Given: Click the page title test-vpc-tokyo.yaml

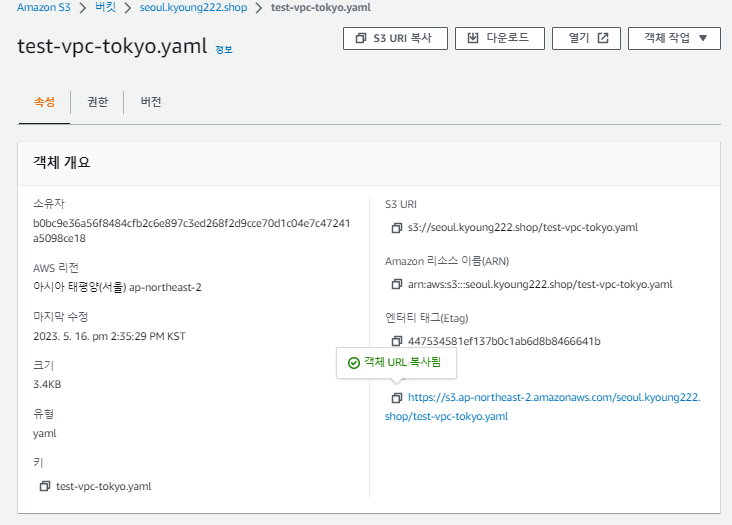Looking at the screenshot, I should pyautogui.click(x=112, y=46).
